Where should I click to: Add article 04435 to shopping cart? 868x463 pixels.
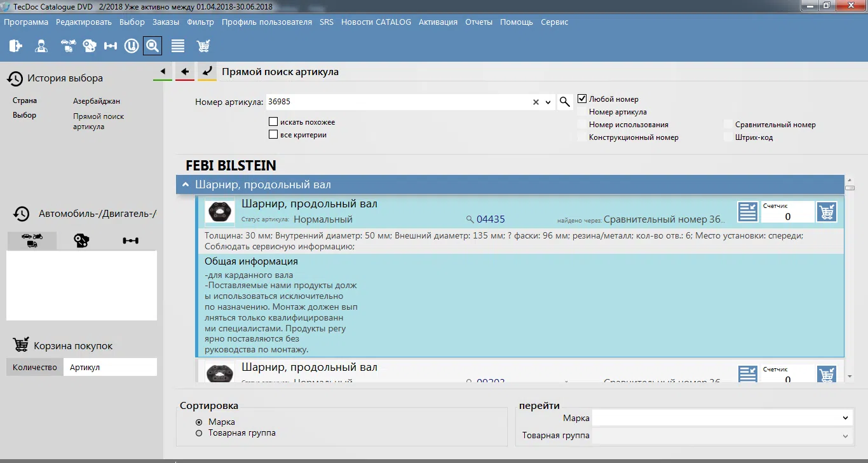click(x=827, y=212)
